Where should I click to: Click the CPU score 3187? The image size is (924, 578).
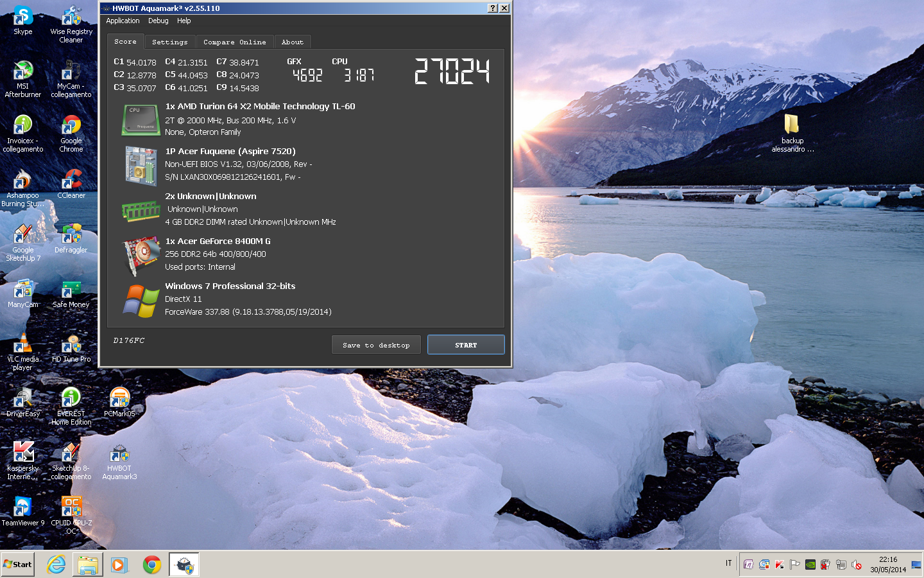tap(359, 75)
